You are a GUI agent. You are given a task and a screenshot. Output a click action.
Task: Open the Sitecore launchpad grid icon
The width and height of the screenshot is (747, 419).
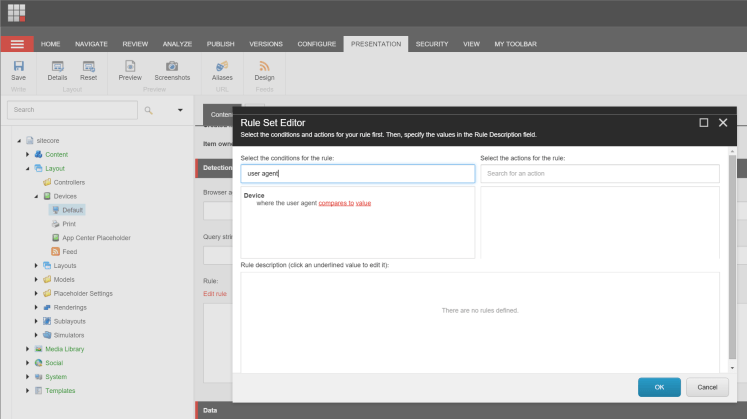tap(17, 13)
